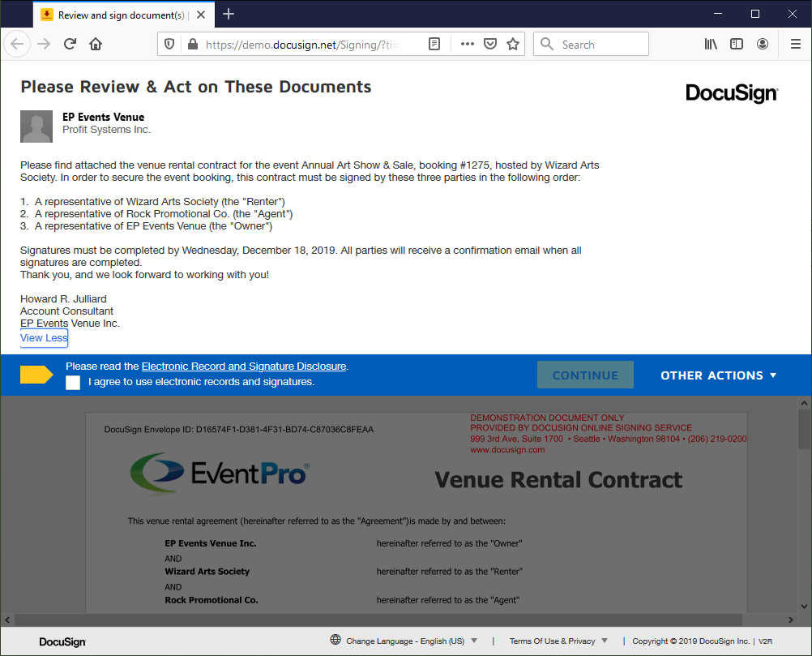Close the Firefox window
This screenshot has width=812, height=656.
(x=793, y=14)
